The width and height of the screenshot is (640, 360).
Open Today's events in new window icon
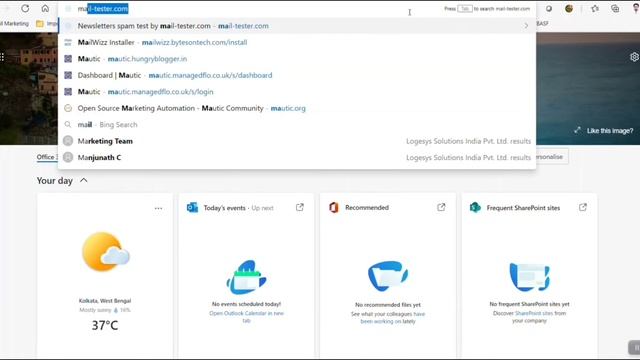point(300,207)
